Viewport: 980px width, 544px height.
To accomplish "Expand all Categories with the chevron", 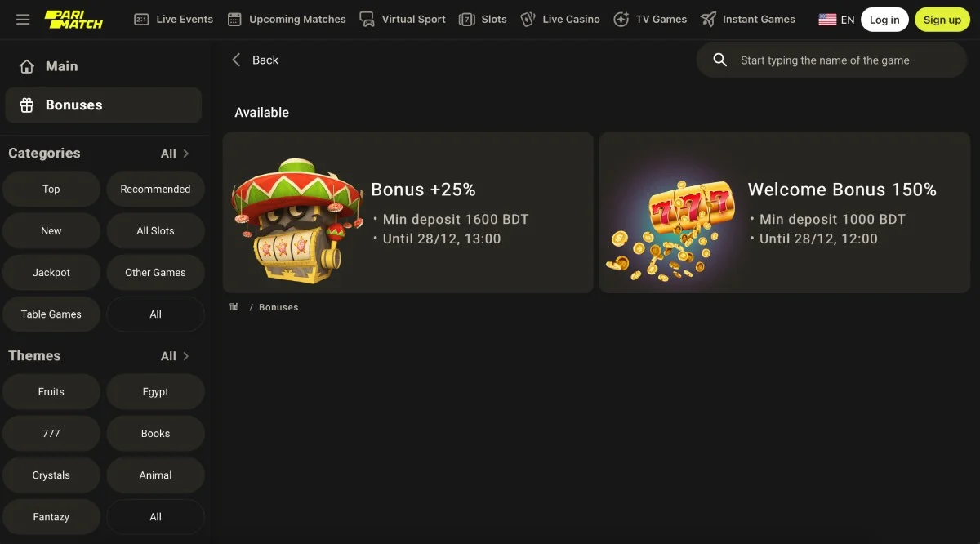I will click(185, 153).
